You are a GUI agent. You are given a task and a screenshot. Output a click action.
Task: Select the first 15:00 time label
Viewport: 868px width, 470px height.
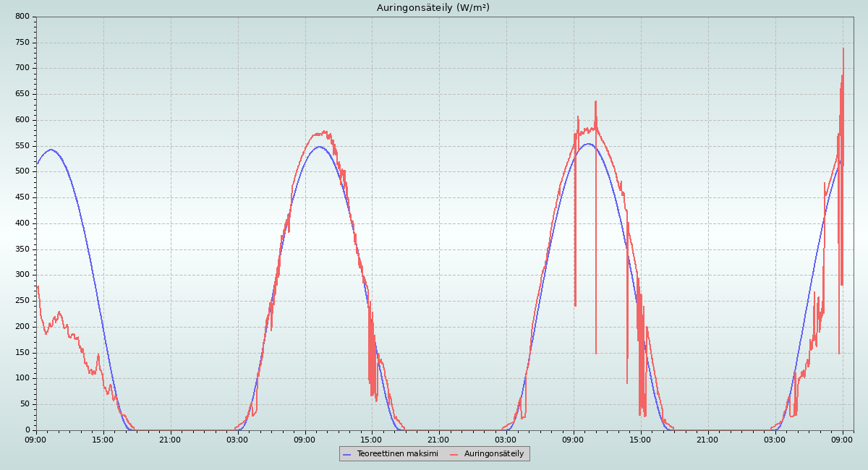tap(103, 439)
